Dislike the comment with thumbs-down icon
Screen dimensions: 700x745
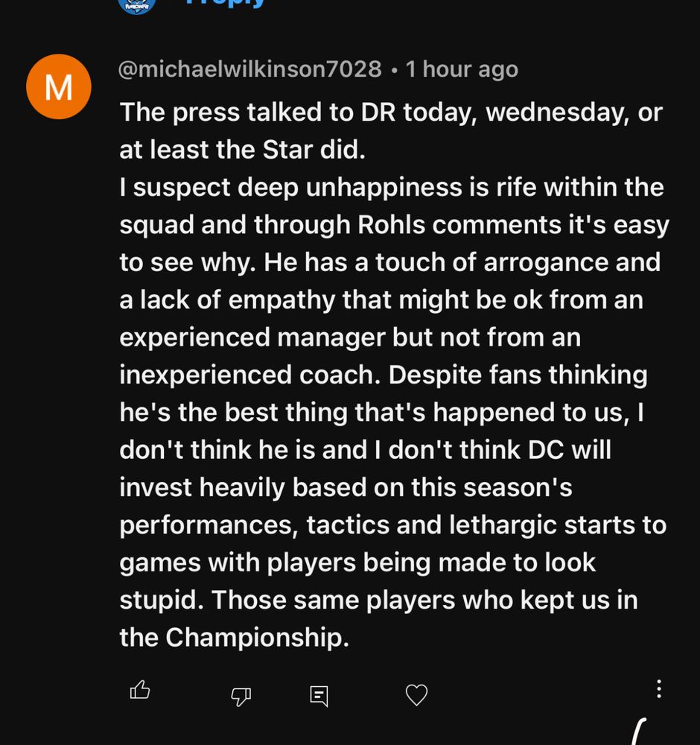click(241, 696)
